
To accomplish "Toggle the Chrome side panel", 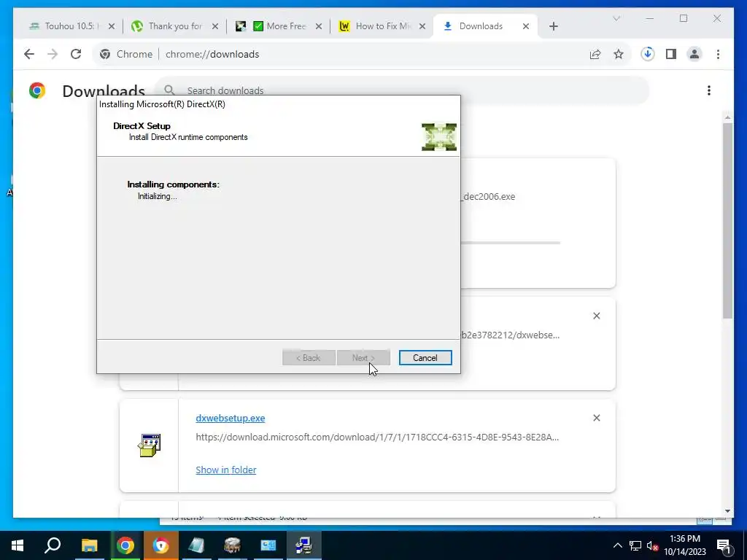I will (x=671, y=54).
